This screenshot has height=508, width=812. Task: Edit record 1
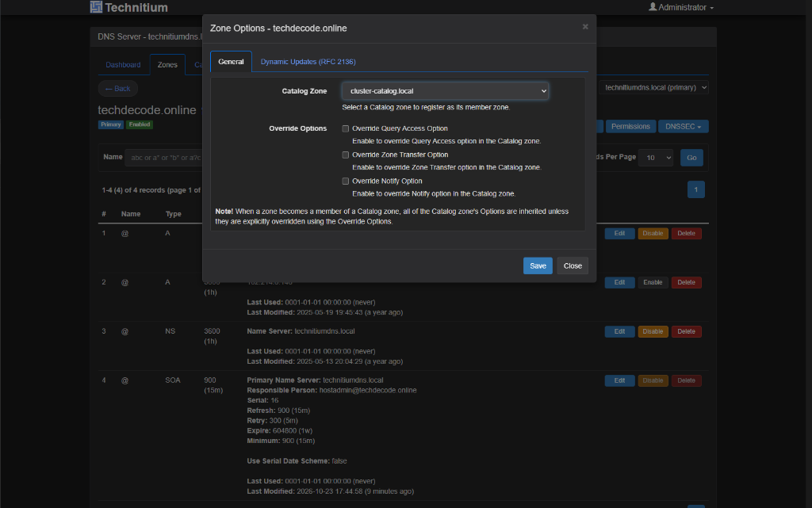(x=619, y=233)
